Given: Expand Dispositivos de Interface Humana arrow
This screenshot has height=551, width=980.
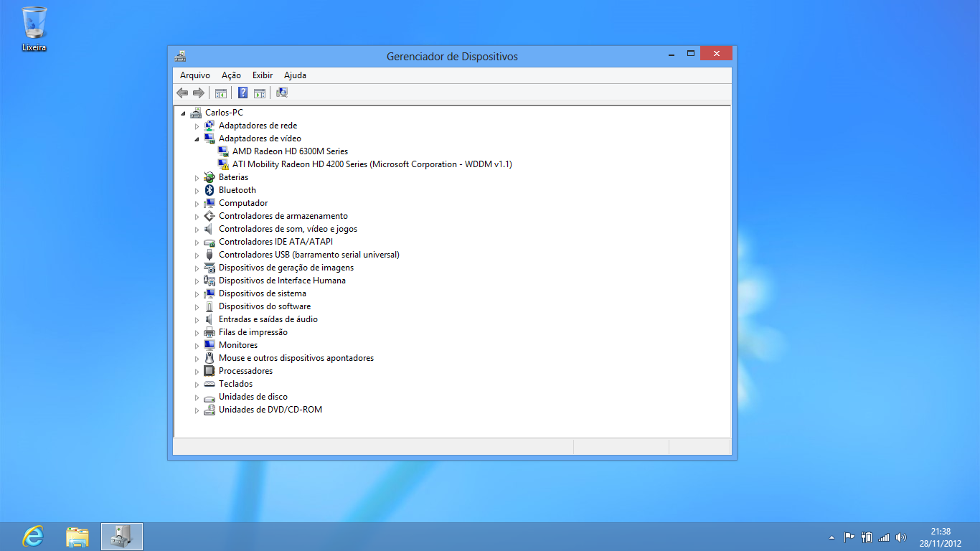Looking at the screenshot, I should click(x=197, y=281).
